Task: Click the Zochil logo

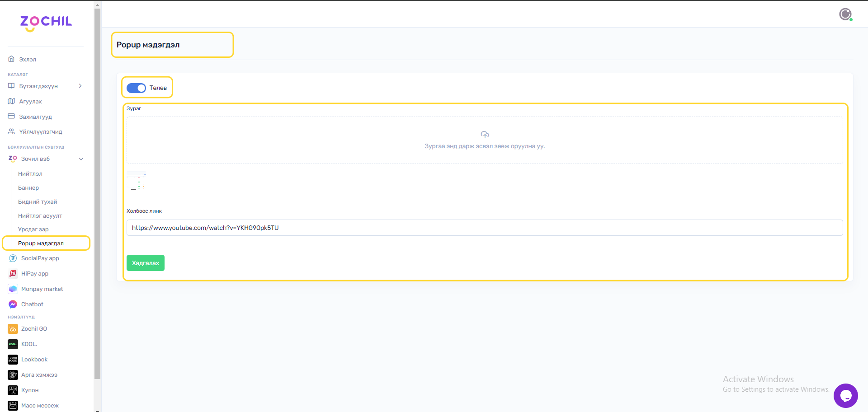Action: (x=46, y=23)
